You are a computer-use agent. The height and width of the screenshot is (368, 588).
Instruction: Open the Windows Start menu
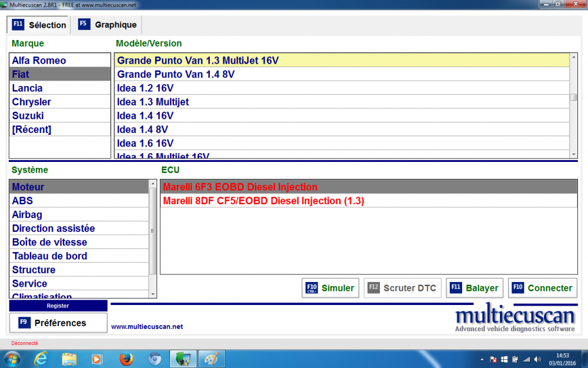(12, 359)
